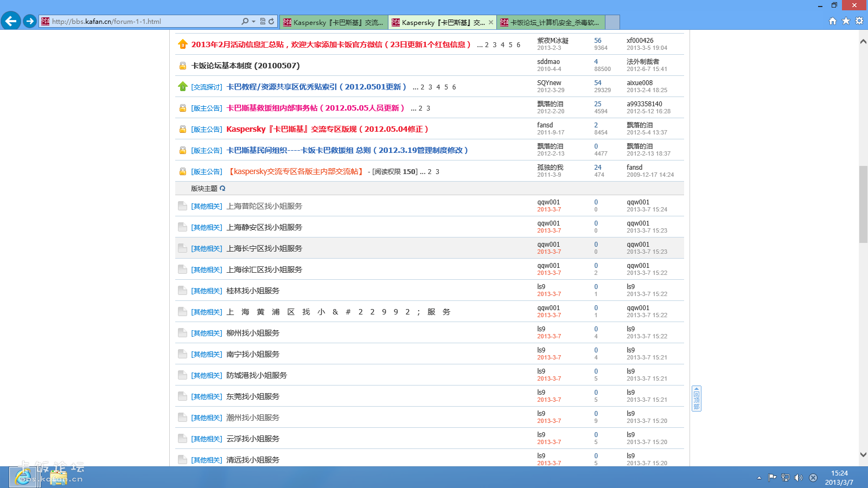Viewport: 868px width, 488px height.
Task: Switch to 卡饭论坛_计算机安全 tab
Action: (551, 22)
